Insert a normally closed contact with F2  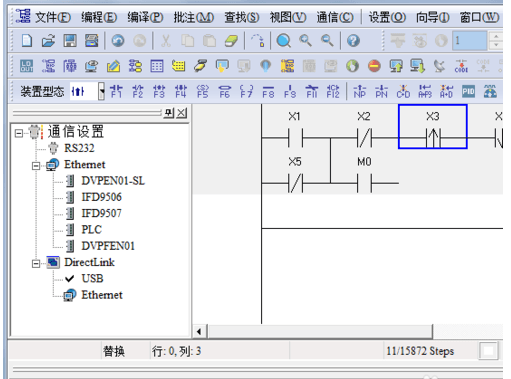[x=138, y=91]
